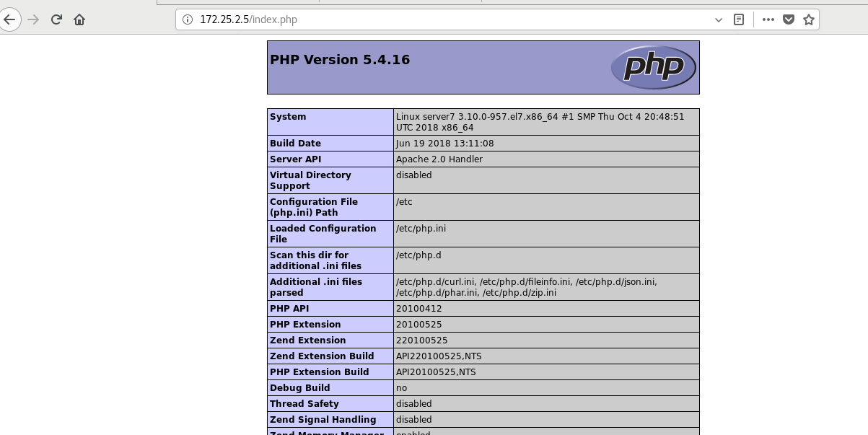Screen dimensions: 868x435
Task: Open the page actions menu
Action: [x=768, y=19]
